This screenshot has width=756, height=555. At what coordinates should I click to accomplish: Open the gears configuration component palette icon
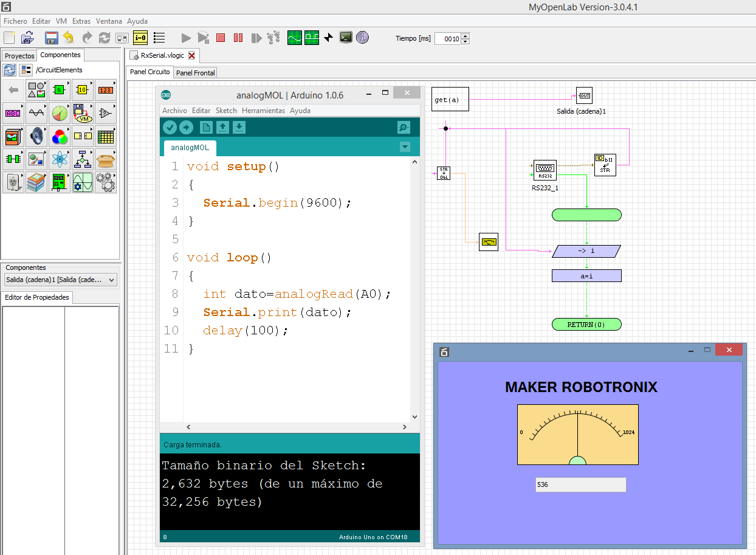pos(106,182)
